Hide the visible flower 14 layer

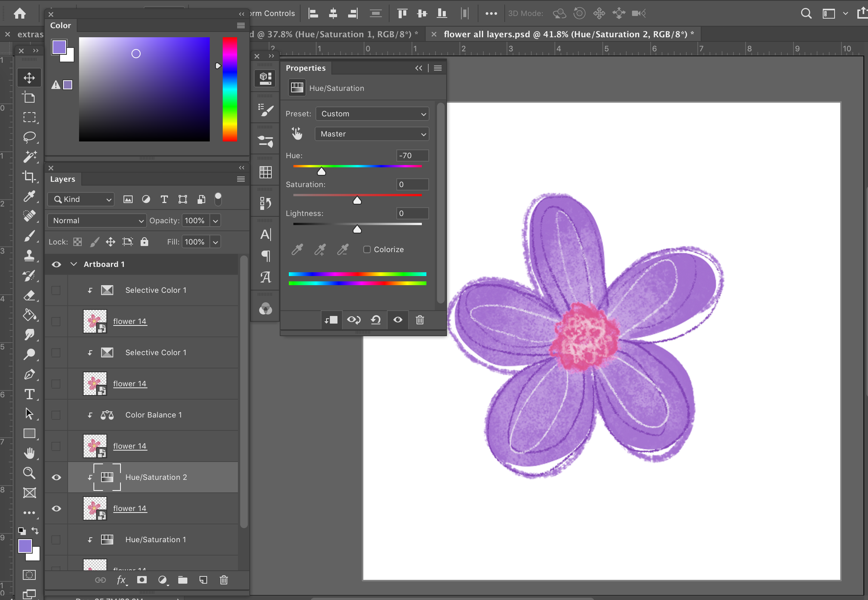tap(56, 508)
